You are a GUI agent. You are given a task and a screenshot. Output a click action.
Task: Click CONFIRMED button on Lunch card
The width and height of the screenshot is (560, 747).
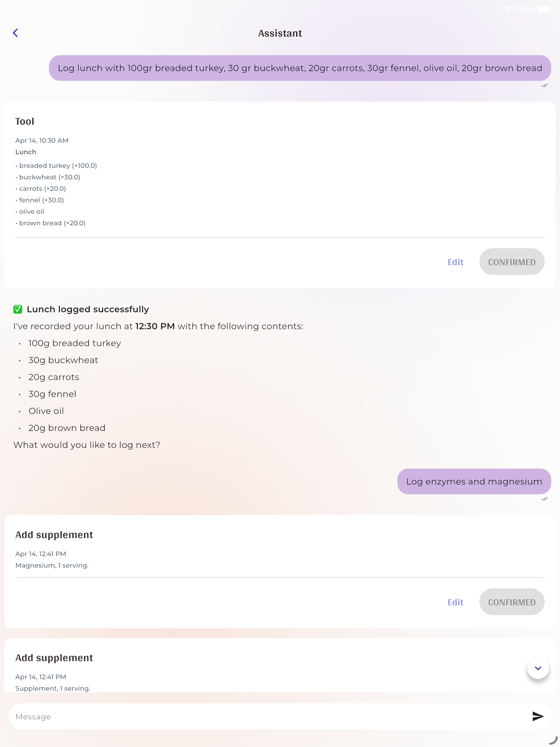click(512, 262)
